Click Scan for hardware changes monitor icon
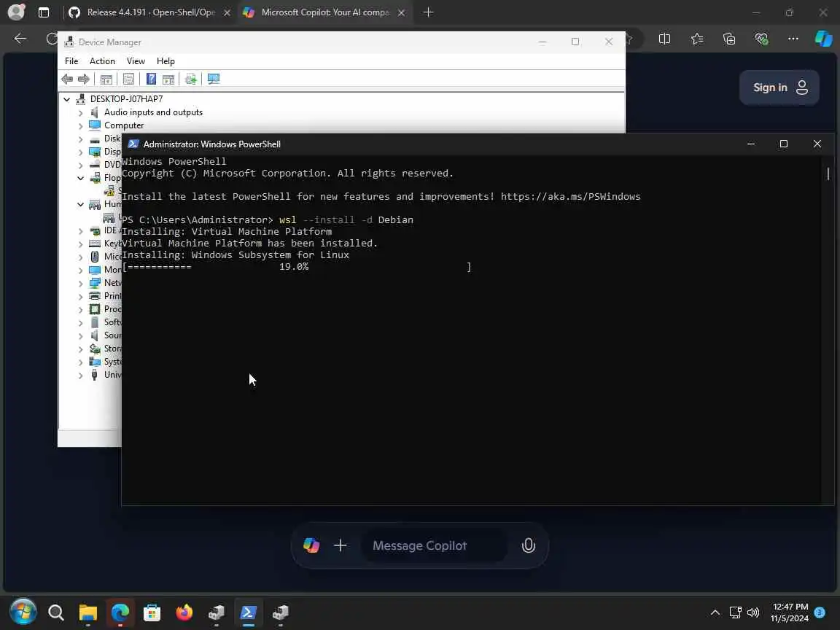The width and height of the screenshot is (840, 630). coord(214,79)
